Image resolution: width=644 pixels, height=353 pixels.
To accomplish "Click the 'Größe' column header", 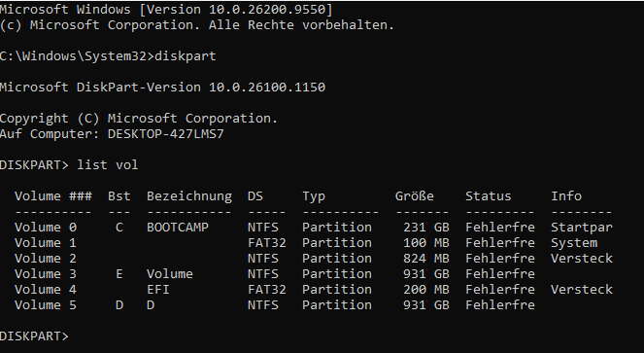I will [415, 196].
